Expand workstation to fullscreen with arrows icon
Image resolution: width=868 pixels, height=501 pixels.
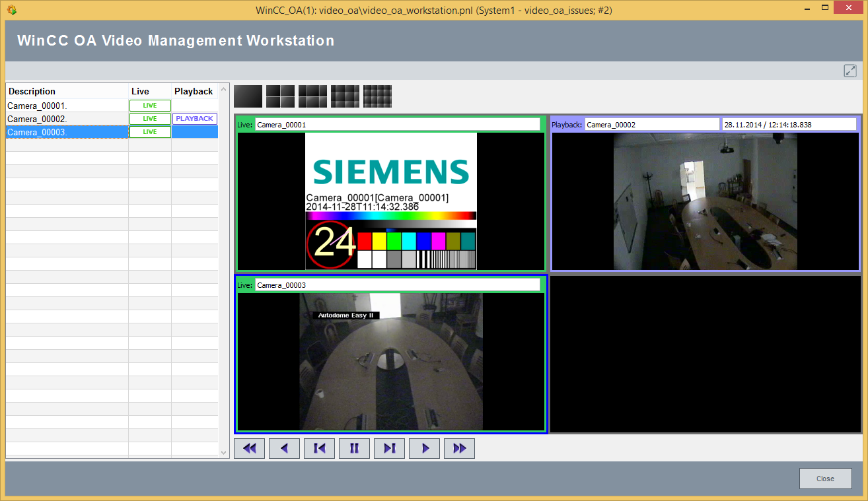tap(850, 71)
